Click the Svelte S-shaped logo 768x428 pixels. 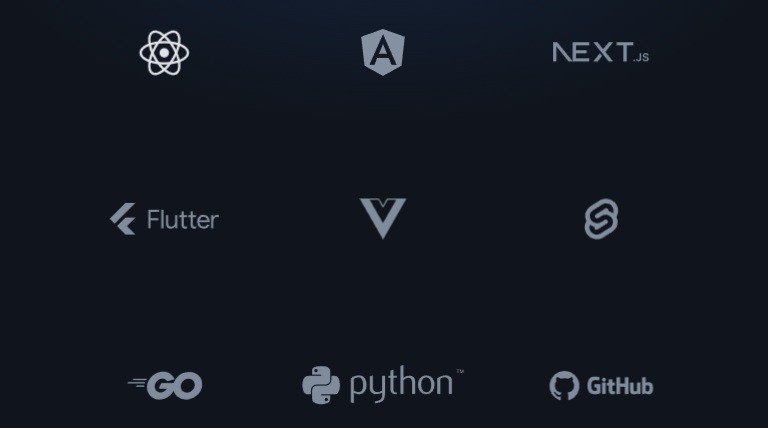point(601,219)
